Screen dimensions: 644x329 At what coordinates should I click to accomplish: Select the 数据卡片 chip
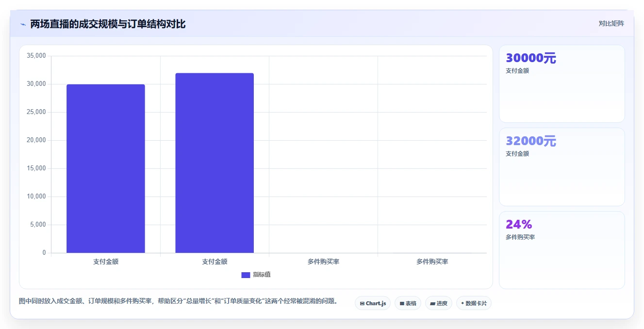[x=474, y=303]
